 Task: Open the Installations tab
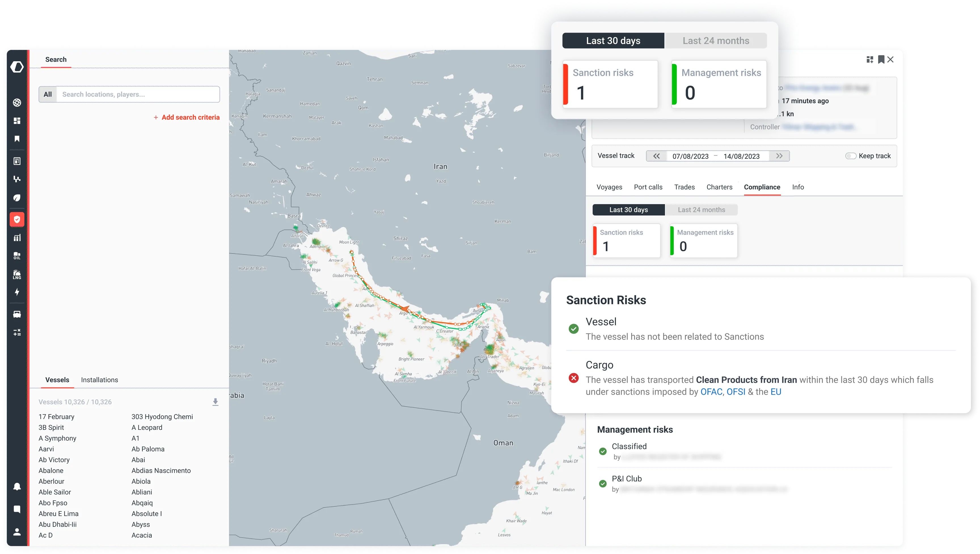click(x=99, y=380)
